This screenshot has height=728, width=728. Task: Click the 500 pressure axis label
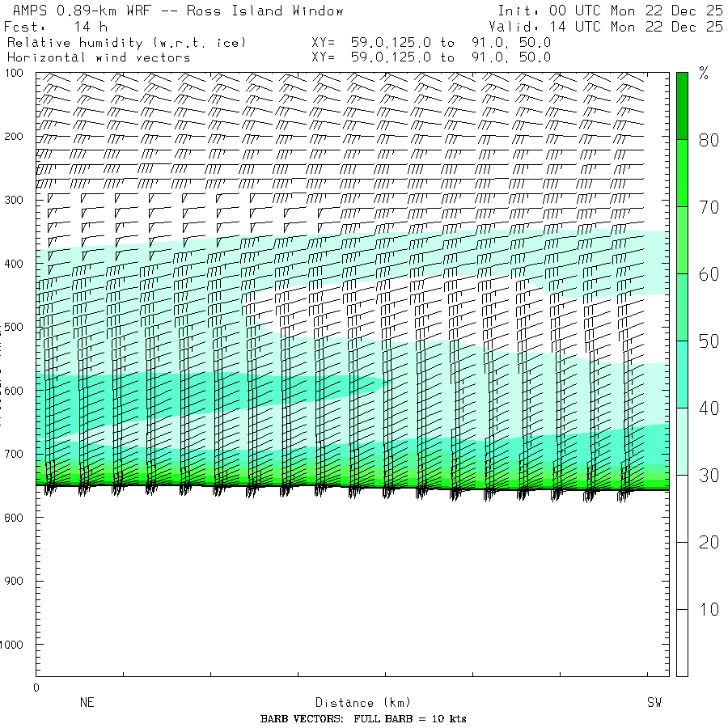[x=14, y=327]
